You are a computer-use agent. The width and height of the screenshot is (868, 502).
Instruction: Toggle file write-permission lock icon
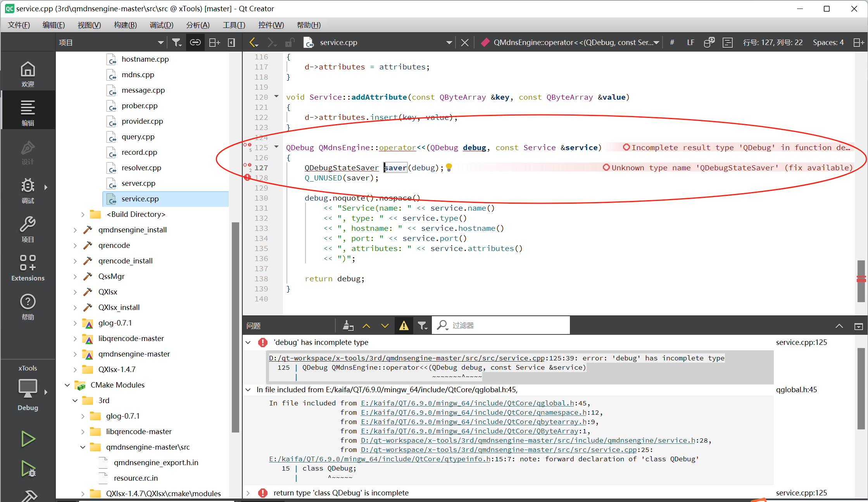click(290, 42)
